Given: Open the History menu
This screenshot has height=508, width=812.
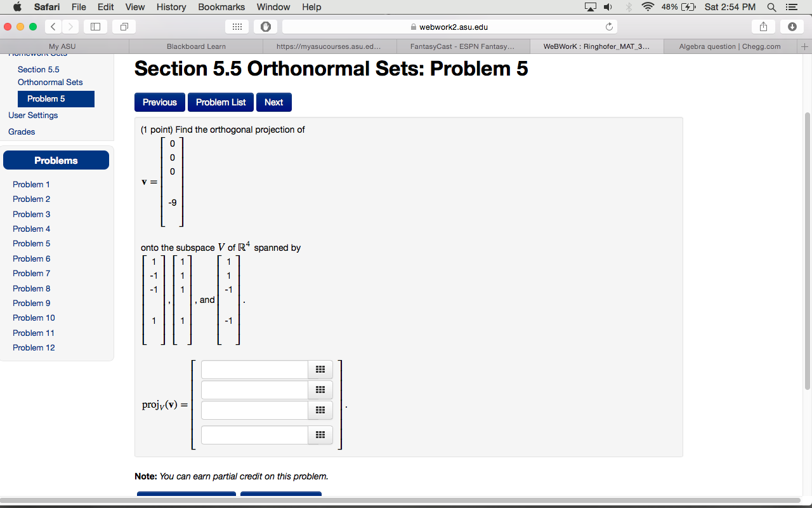Looking at the screenshot, I should 171,7.
